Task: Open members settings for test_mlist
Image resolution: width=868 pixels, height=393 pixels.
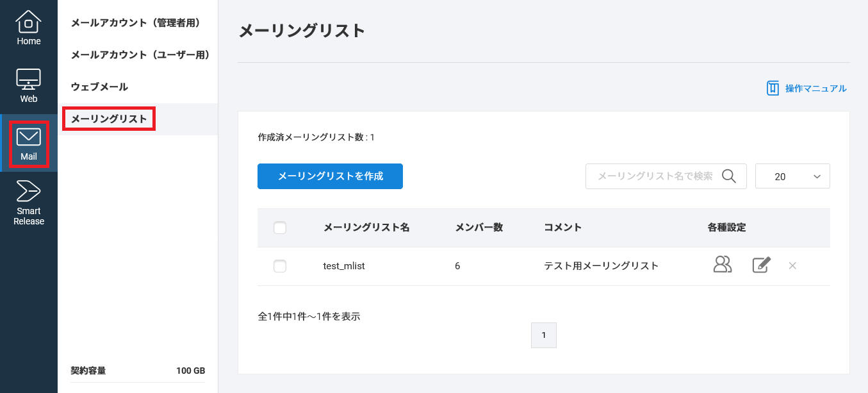Action: tap(723, 265)
